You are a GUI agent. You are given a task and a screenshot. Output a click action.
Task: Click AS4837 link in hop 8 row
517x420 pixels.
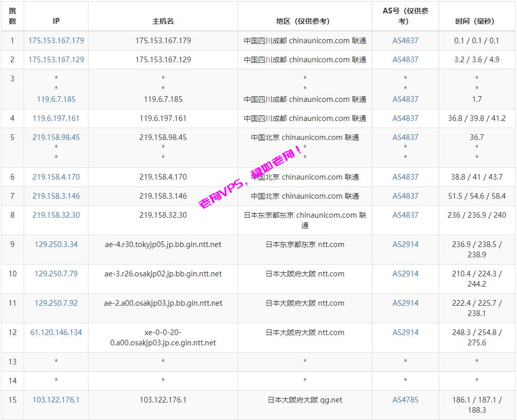(x=405, y=215)
